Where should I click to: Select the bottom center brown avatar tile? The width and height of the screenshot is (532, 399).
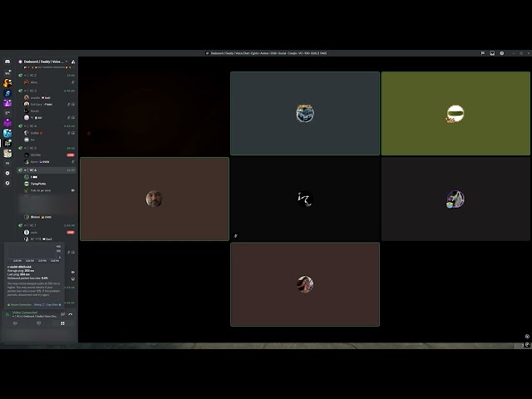305,284
